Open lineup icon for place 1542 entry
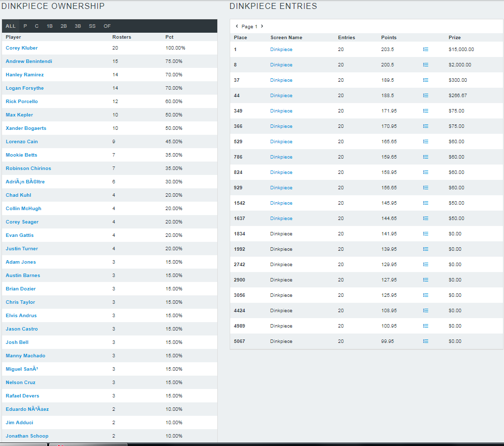 426,203
